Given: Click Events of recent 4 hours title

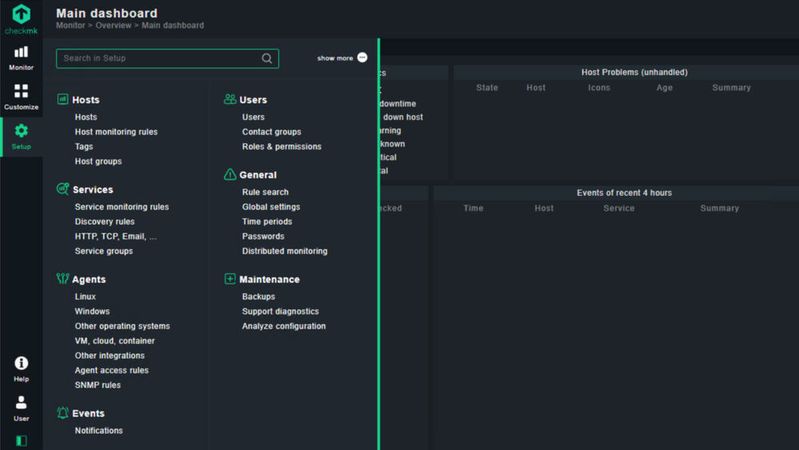Looking at the screenshot, I should coord(624,193).
